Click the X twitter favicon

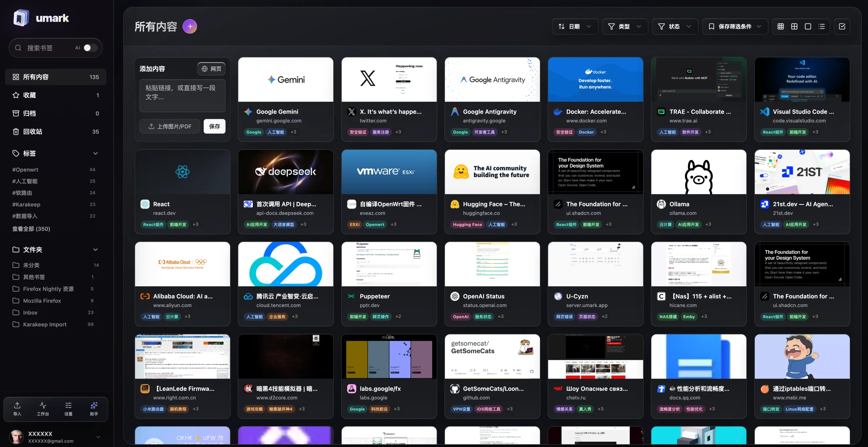click(x=352, y=112)
